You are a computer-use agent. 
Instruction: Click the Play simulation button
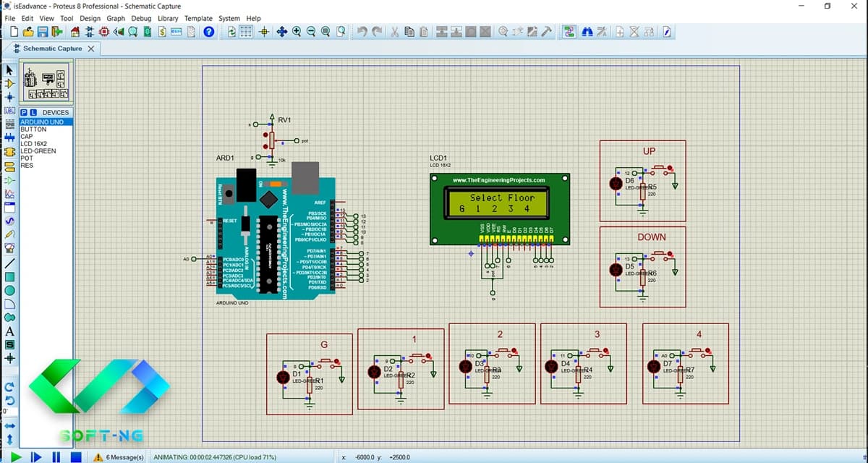(x=16, y=456)
